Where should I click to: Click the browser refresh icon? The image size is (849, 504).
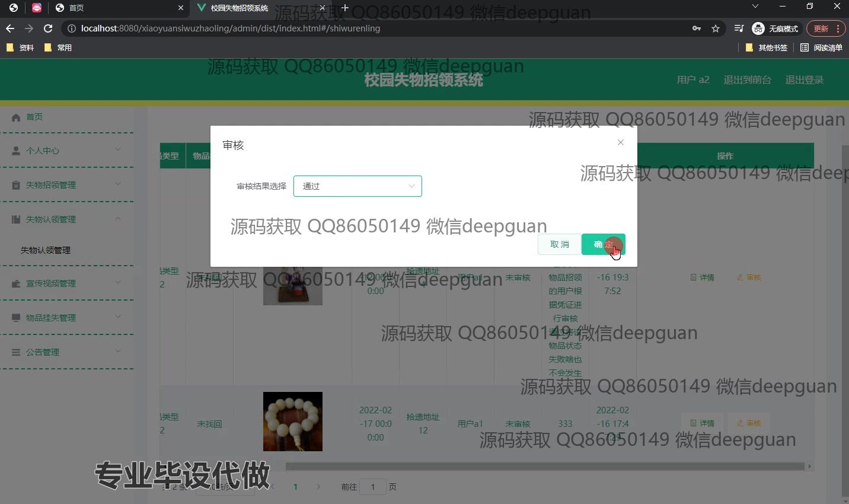48,28
